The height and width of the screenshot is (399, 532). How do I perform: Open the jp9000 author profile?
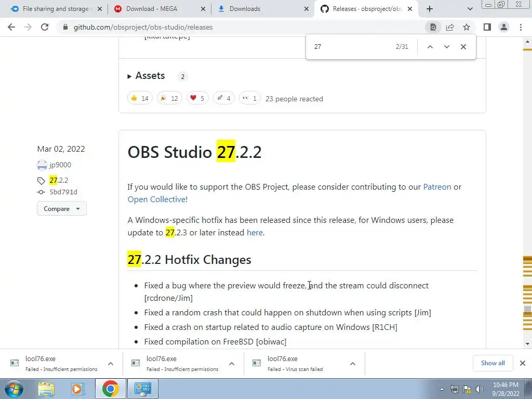[x=60, y=165]
